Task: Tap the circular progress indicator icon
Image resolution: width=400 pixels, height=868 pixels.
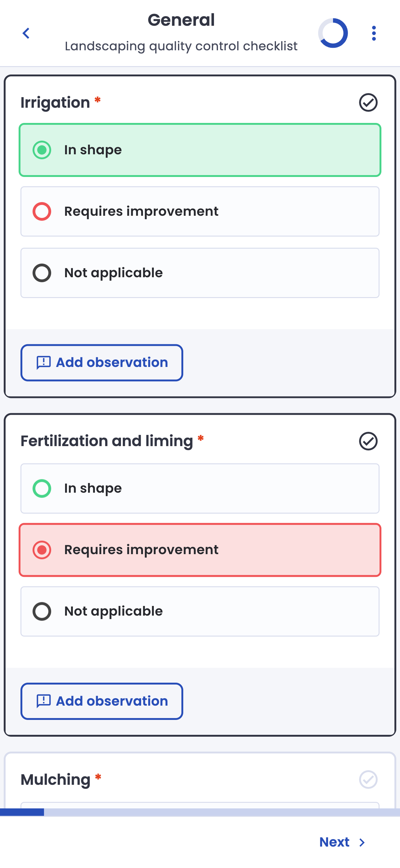Action: (x=333, y=33)
